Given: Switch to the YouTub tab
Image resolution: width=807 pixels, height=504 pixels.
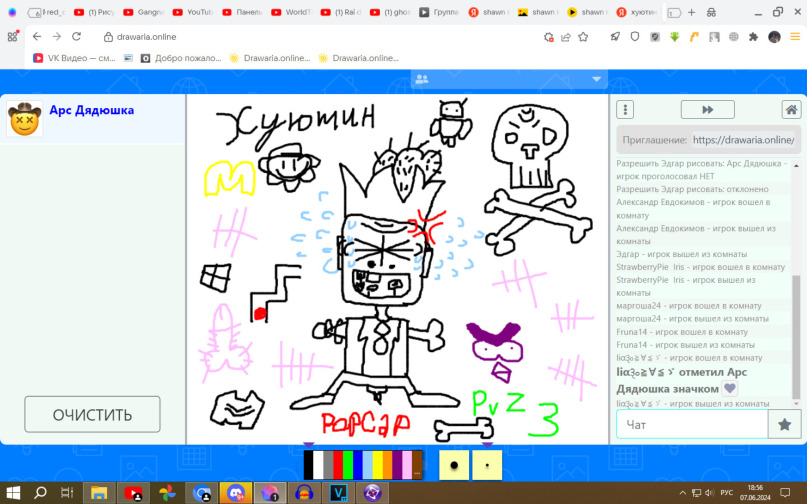Looking at the screenshot, I should click(x=193, y=12).
